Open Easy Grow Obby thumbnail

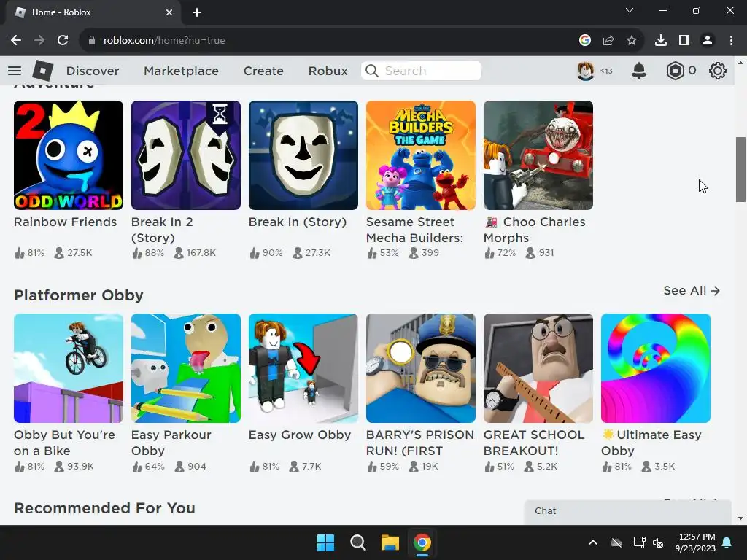303,368
